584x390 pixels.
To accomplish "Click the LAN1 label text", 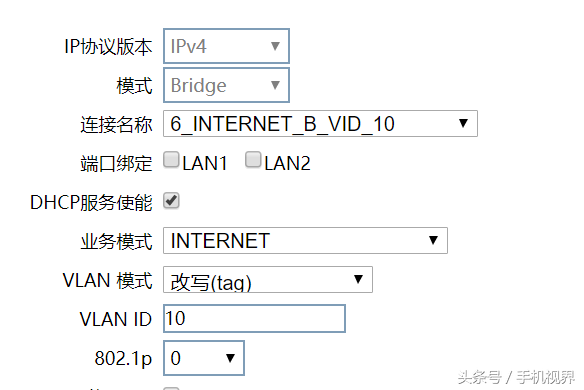I will [205, 164].
